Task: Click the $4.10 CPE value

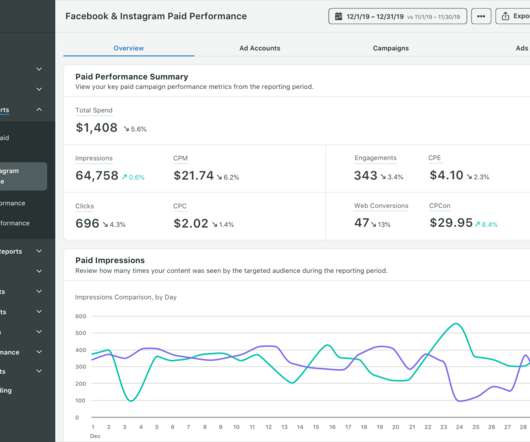Action: pos(446,175)
